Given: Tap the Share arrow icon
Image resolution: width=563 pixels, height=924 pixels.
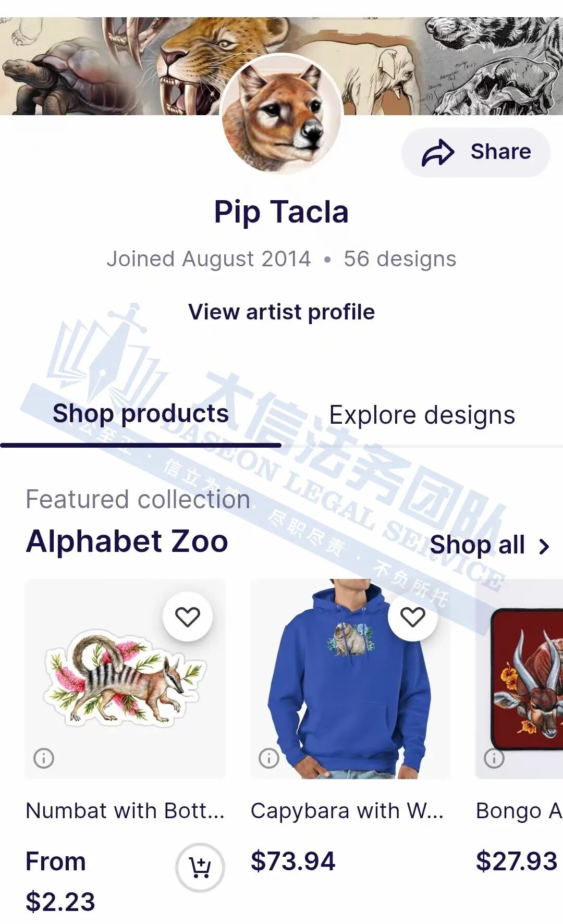Looking at the screenshot, I should (x=438, y=153).
